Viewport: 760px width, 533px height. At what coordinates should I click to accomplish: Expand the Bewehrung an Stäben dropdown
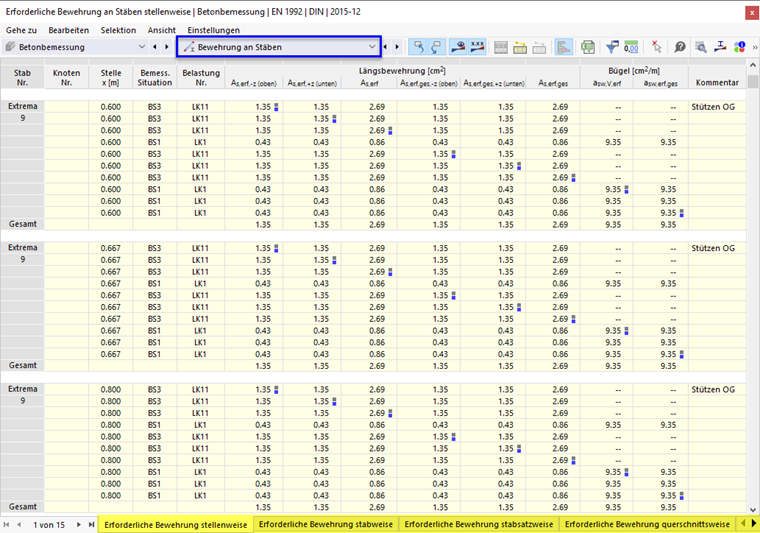tap(372, 47)
